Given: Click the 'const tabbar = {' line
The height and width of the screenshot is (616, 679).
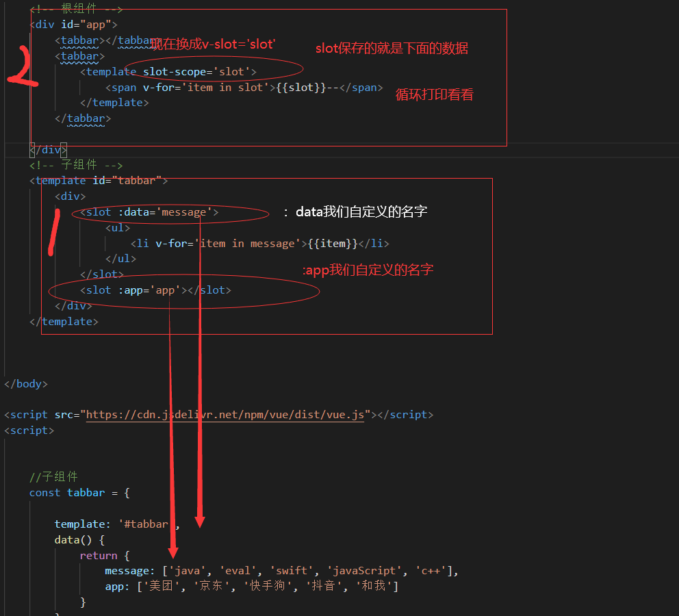Looking at the screenshot, I should pyautogui.click(x=79, y=493).
